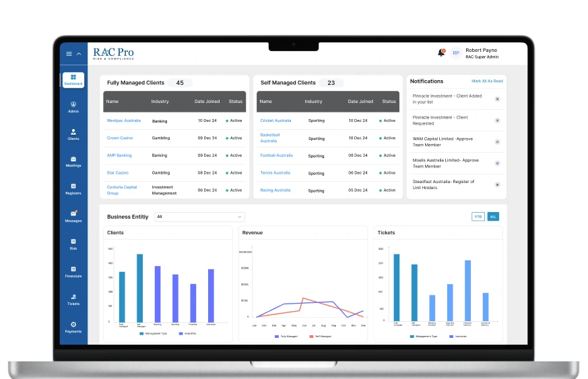Dismiss Moelis Australia Limited notification

[x=497, y=163]
